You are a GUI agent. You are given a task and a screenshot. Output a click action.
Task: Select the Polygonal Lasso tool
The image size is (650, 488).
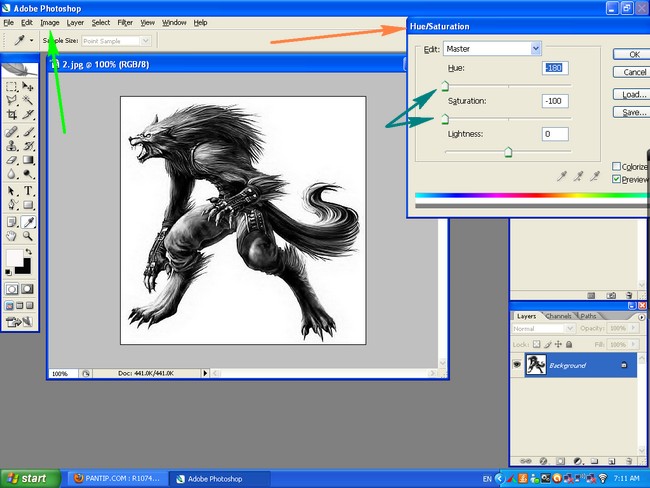pos(11,100)
